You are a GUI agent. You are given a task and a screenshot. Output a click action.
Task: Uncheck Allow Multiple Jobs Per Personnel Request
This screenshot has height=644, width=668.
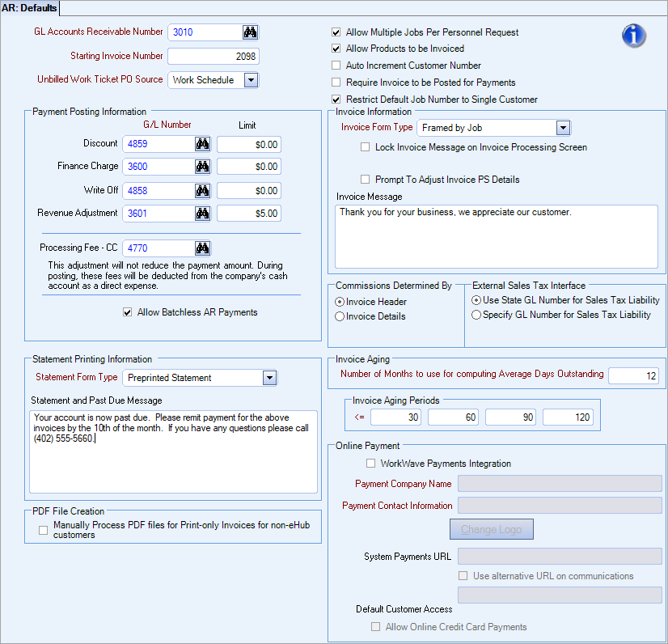coord(336,33)
